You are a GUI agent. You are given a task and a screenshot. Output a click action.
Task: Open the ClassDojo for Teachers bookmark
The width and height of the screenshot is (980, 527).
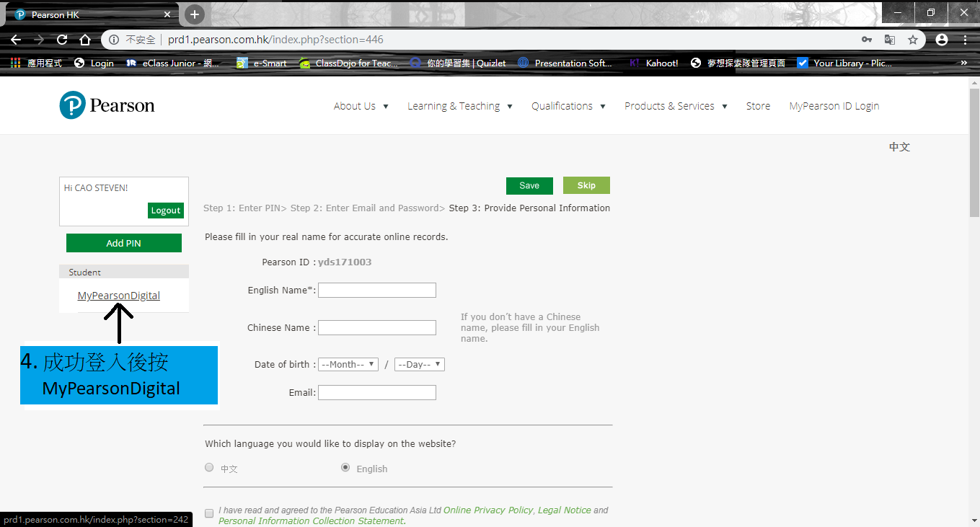[348, 63]
